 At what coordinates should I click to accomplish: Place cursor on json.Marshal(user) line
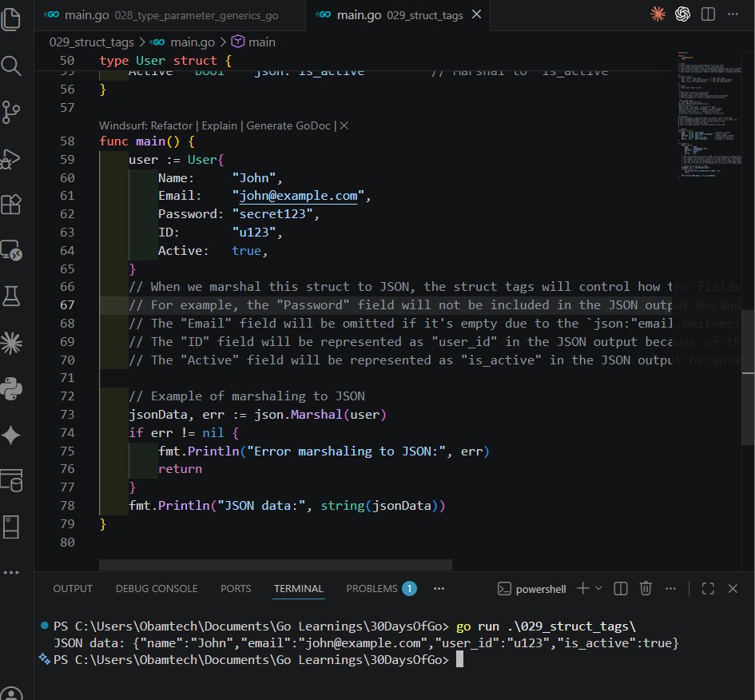point(257,415)
